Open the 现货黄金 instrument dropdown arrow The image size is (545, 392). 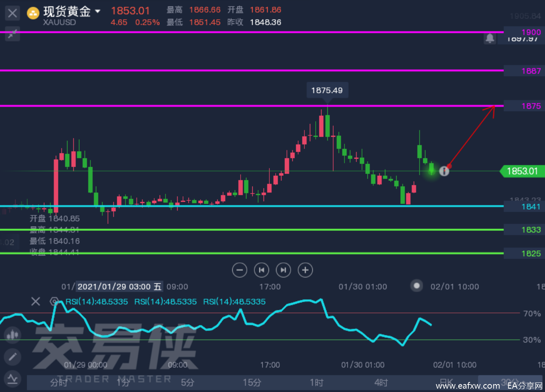pos(98,11)
